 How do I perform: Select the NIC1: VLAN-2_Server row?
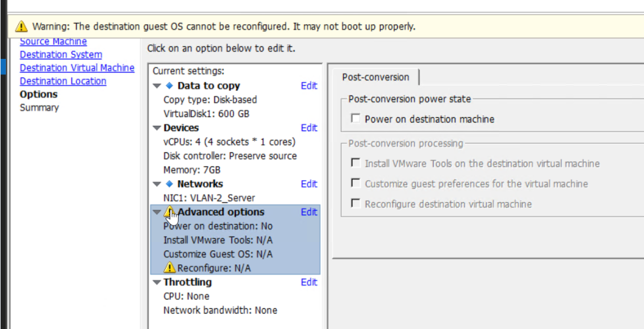209,198
